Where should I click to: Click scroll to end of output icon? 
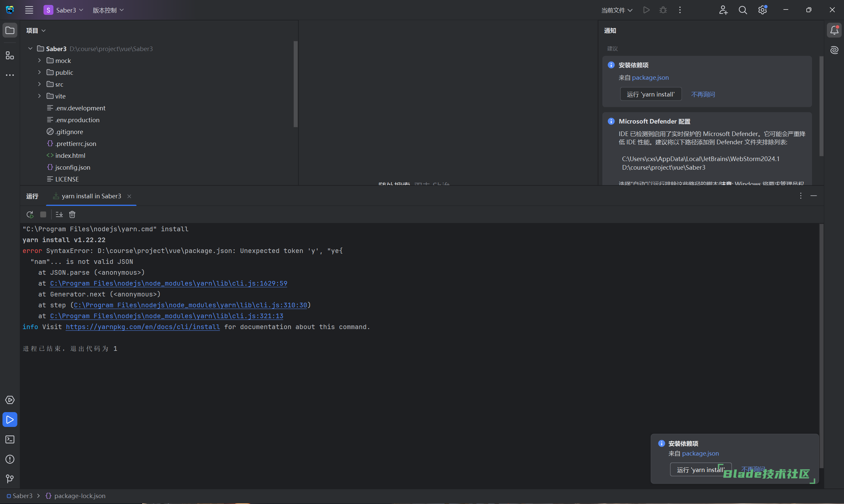coord(59,215)
